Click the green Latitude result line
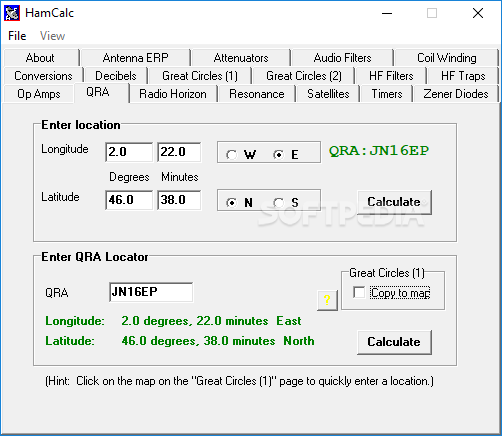Viewport: 502px width, 436px height. (180, 341)
